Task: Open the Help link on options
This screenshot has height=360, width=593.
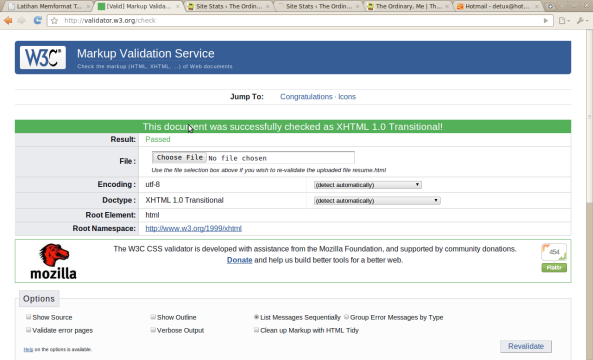Action: [x=28, y=349]
